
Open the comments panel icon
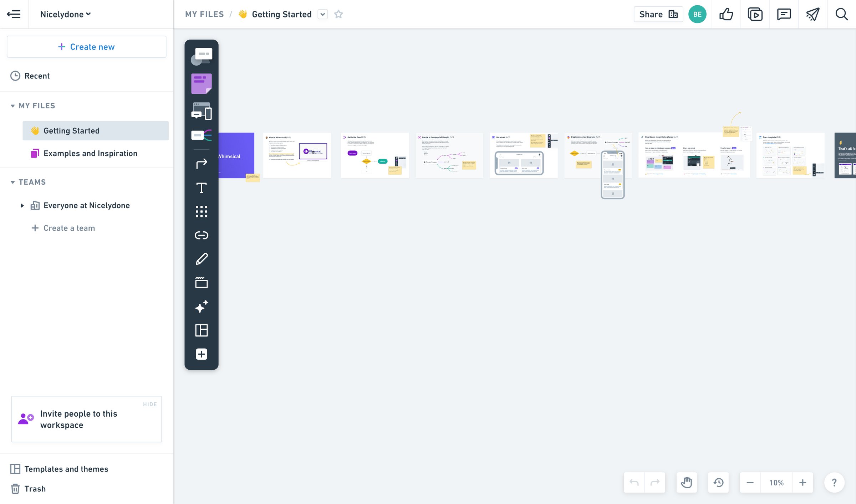(784, 14)
